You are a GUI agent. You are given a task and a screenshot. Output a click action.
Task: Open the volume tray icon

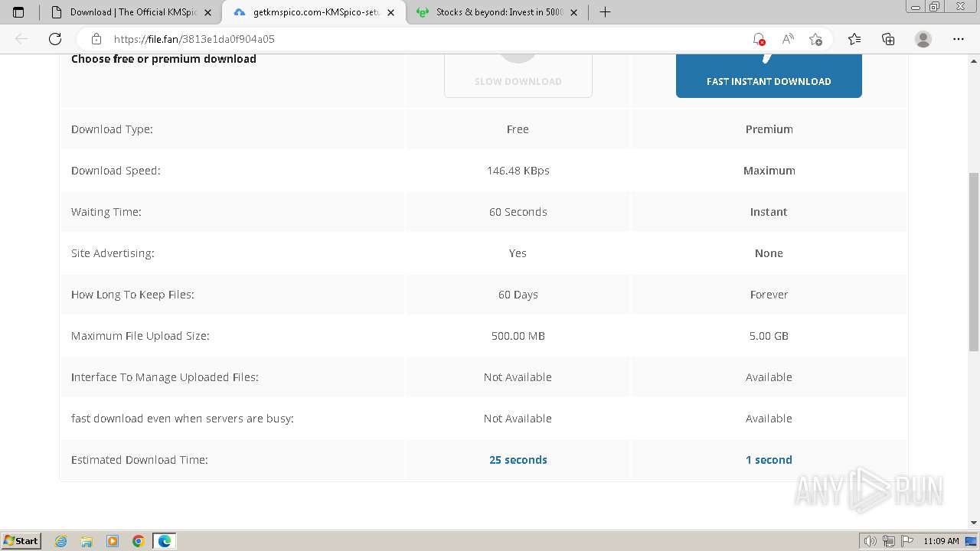[871, 541]
